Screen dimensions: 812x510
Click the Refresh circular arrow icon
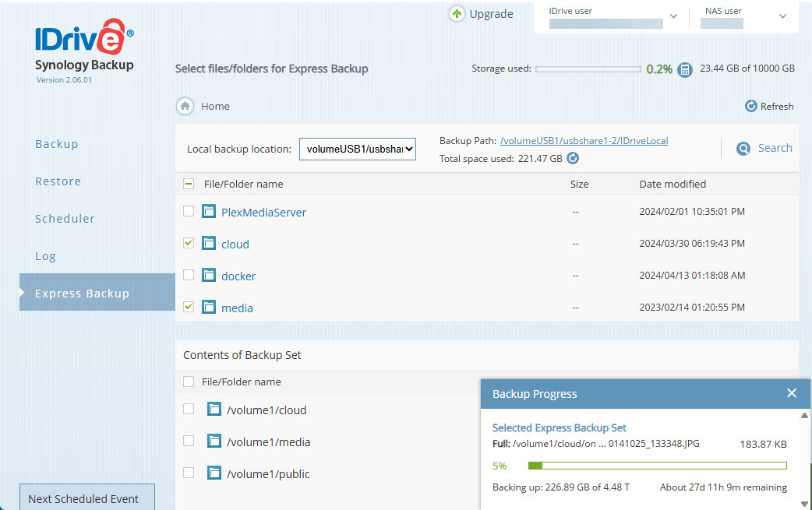coord(750,106)
